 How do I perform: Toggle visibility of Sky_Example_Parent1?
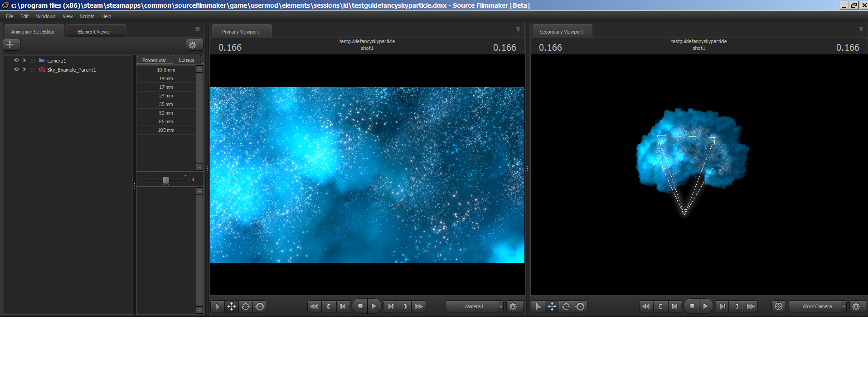click(x=17, y=69)
